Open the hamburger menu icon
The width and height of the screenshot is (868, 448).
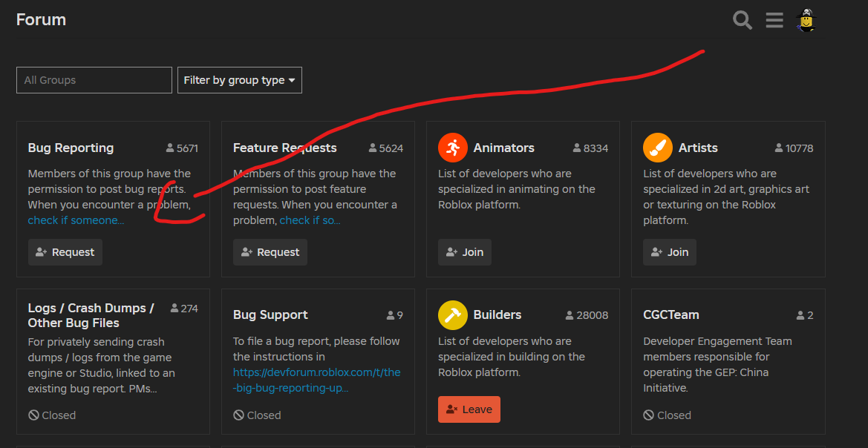click(x=774, y=20)
